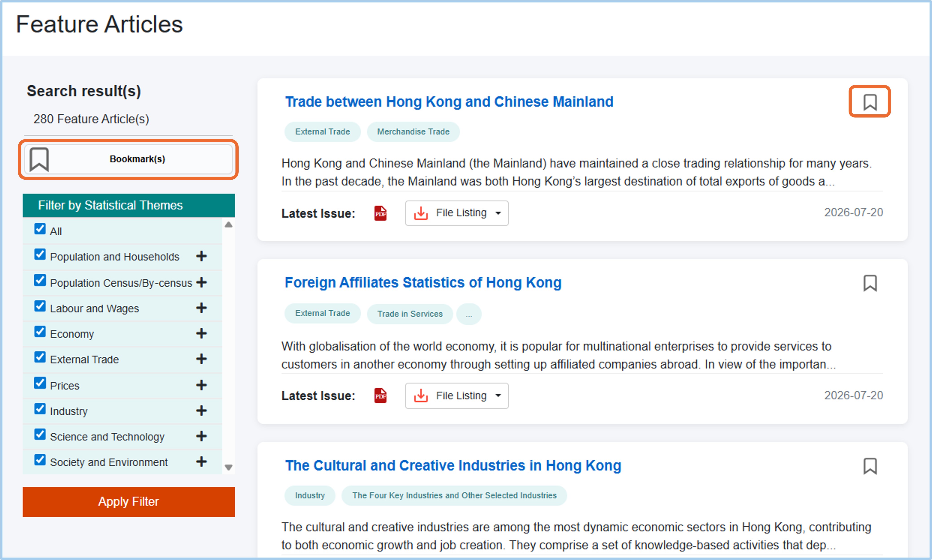Image resolution: width=932 pixels, height=560 pixels.
Task: Click the Apply Filter button
Action: [129, 501]
